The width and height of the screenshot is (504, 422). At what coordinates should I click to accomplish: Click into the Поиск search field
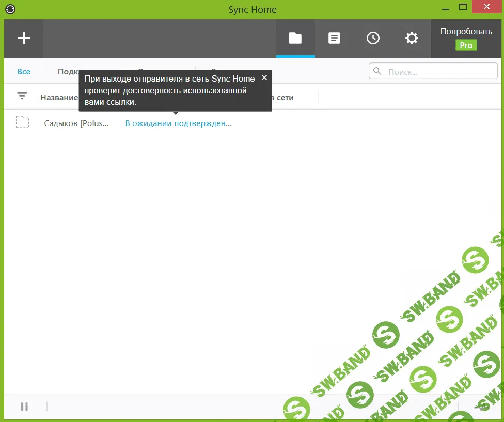[439, 72]
